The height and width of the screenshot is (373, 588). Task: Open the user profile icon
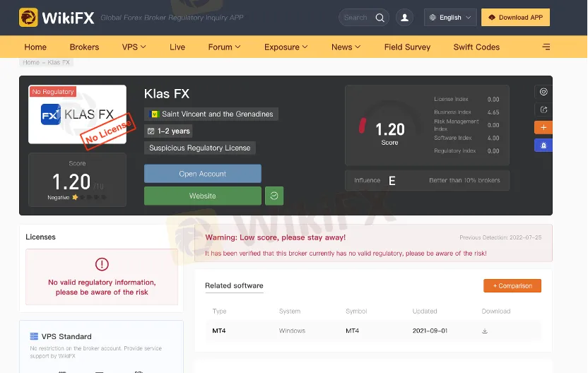(404, 18)
